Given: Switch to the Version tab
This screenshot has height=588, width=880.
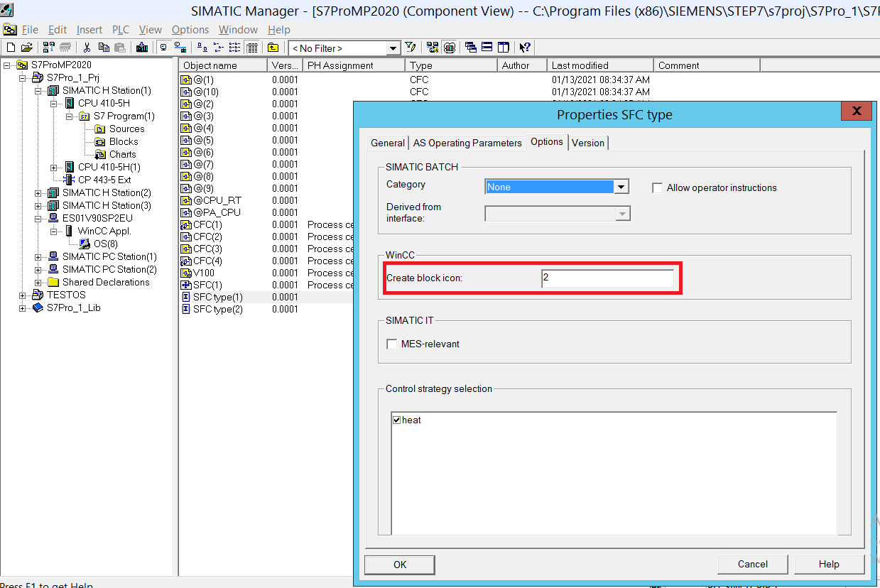Looking at the screenshot, I should click(588, 143).
